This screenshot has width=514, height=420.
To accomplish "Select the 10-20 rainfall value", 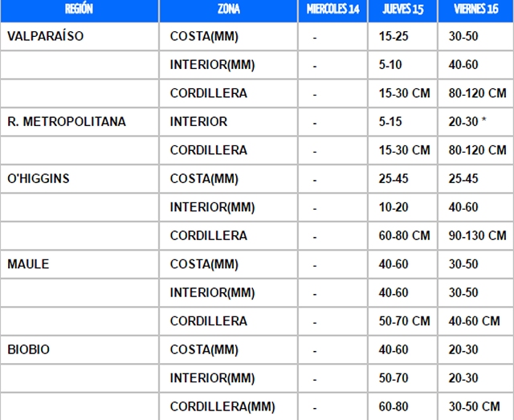I will 394,207.
